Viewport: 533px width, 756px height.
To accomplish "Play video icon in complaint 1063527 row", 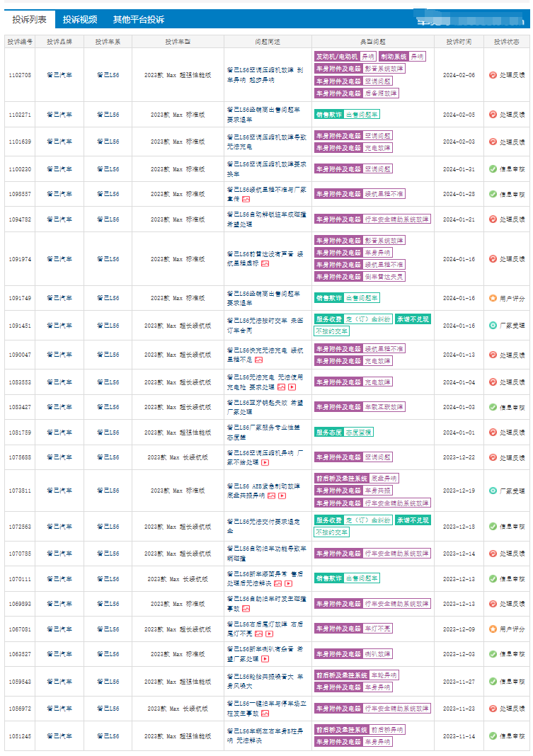I will click(265, 658).
